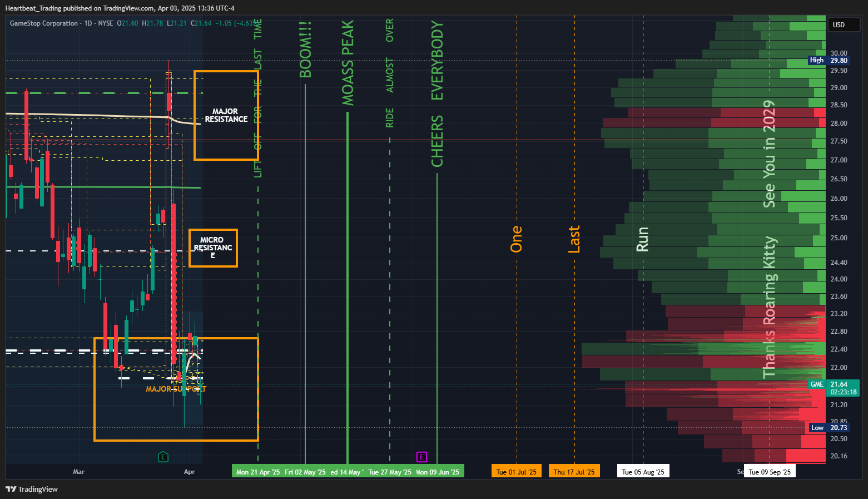Open the USD currency selector
This screenshot has width=868, height=499.
[844, 24]
